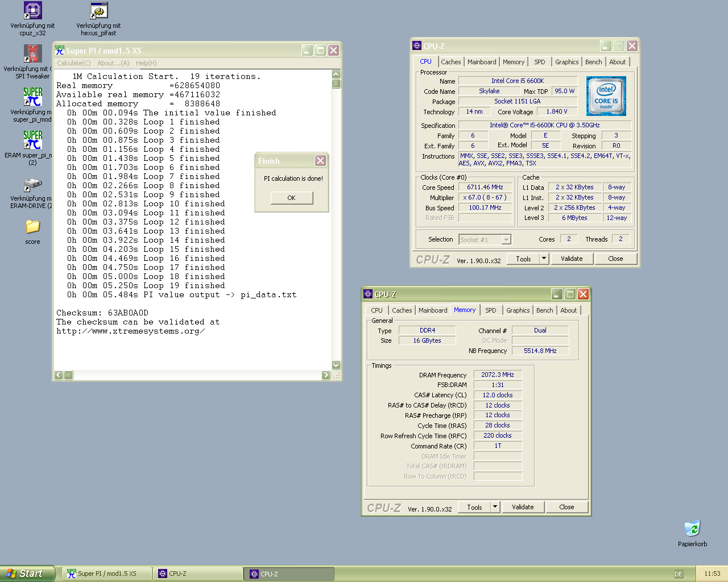Open Graphics tab in lower CPU-Z window
The width and height of the screenshot is (728, 582).
(518, 310)
